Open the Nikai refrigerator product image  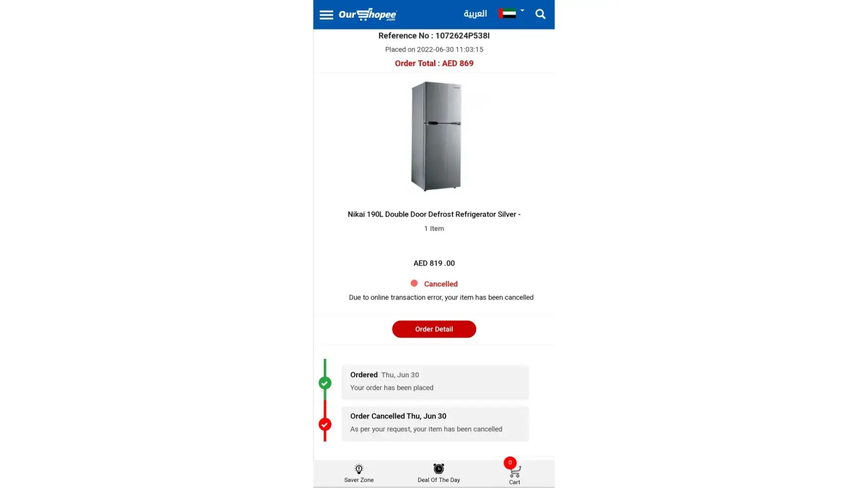coord(436,136)
